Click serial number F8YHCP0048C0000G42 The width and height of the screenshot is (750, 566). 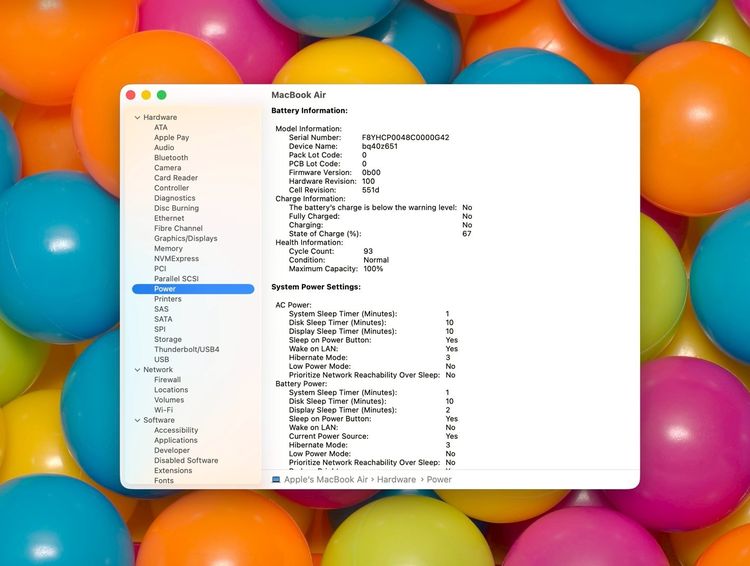click(x=406, y=138)
